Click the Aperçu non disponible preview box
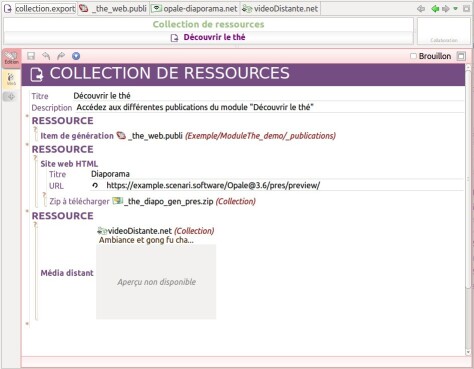Screen dimensions: 474x369 (x=156, y=282)
